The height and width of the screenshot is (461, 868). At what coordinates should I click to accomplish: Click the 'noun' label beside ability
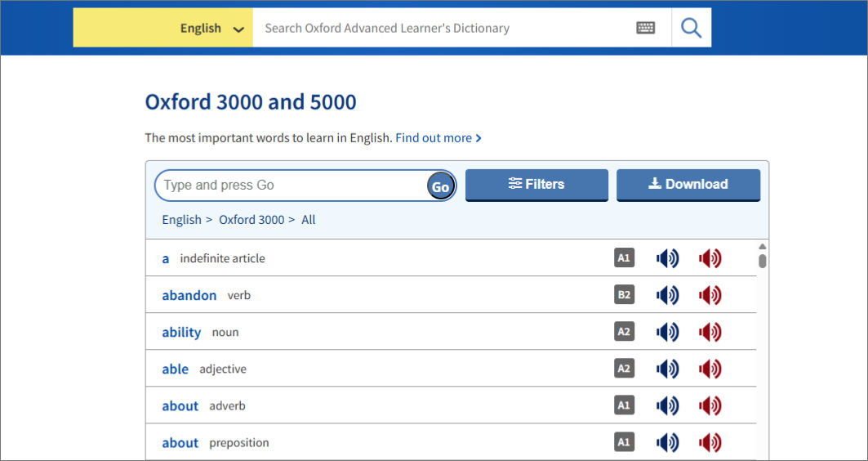[225, 333]
